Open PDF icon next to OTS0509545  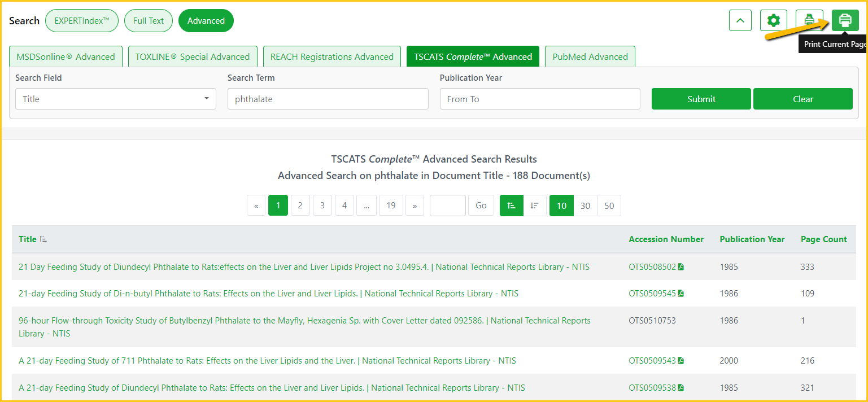pos(681,294)
